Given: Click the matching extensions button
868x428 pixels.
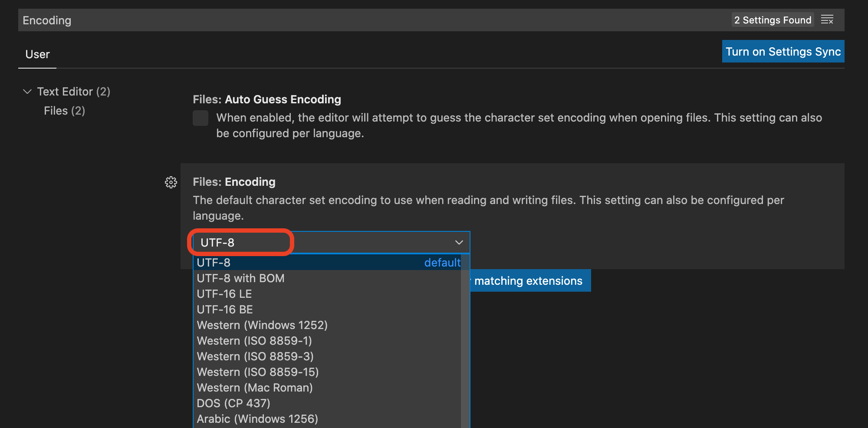Looking at the screenshot, I should [529, 281].
